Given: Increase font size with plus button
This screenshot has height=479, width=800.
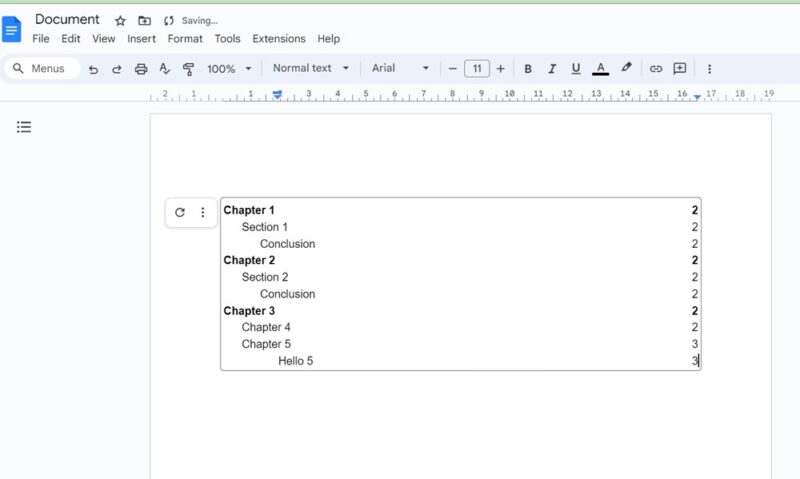Looking at the screenshot, I should 501,68.
